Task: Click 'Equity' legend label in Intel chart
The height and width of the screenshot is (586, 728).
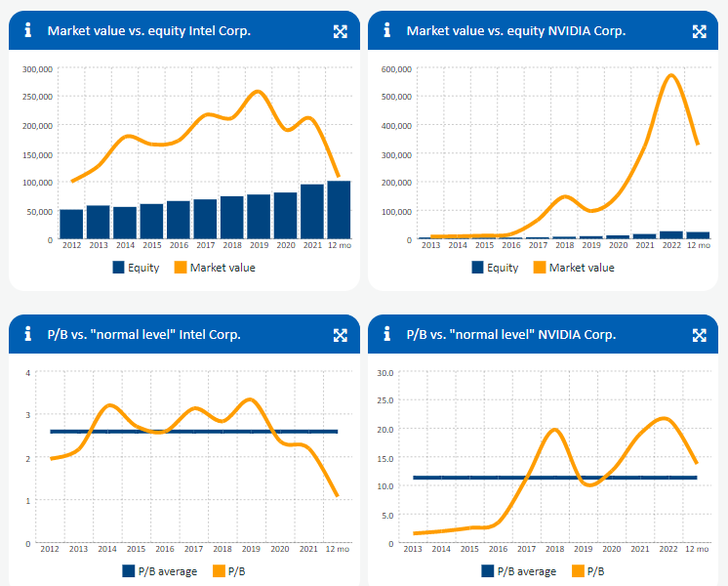Action: 143,268
